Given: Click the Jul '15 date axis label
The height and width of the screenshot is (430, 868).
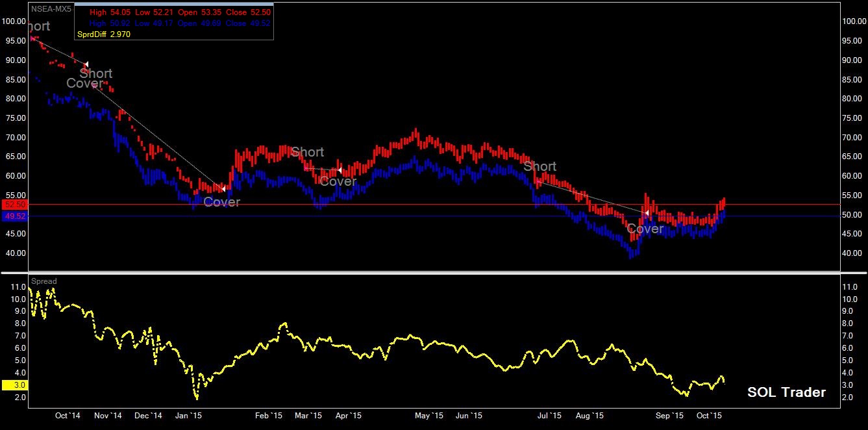Looking at the screenshot, I should tap(549, 416).
